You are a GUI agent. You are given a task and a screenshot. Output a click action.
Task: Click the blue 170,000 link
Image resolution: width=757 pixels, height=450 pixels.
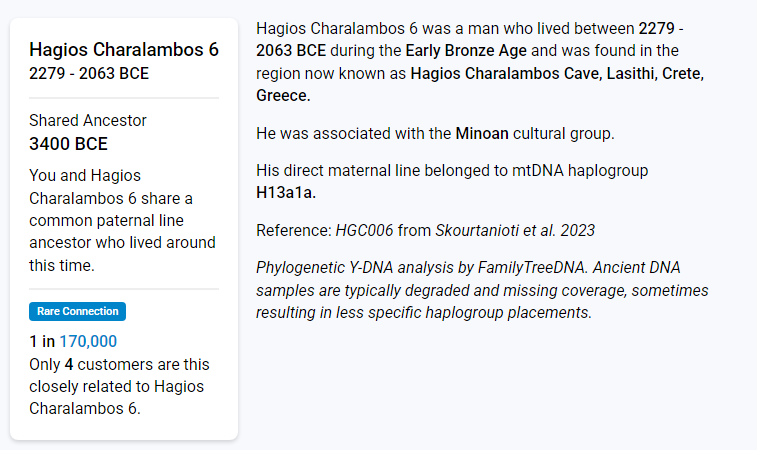click(x=88, y=341)
